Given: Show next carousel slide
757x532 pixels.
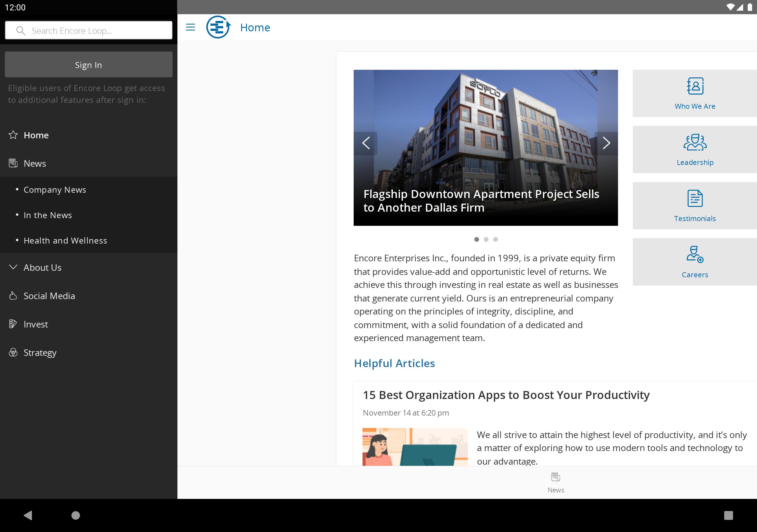Looking at the screenshot, I should pos(606,143).
